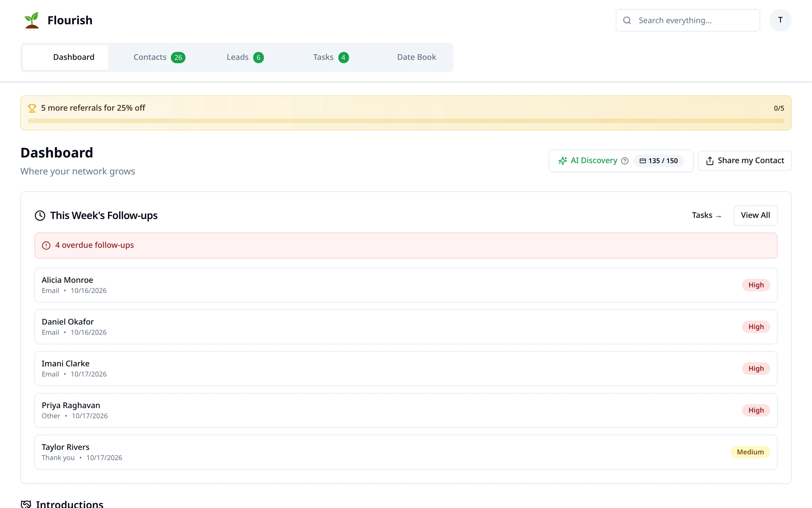The width and height of the screenshot is (812, 508).
Task: Click the search magnifier icon
Action: pos(627,20)
